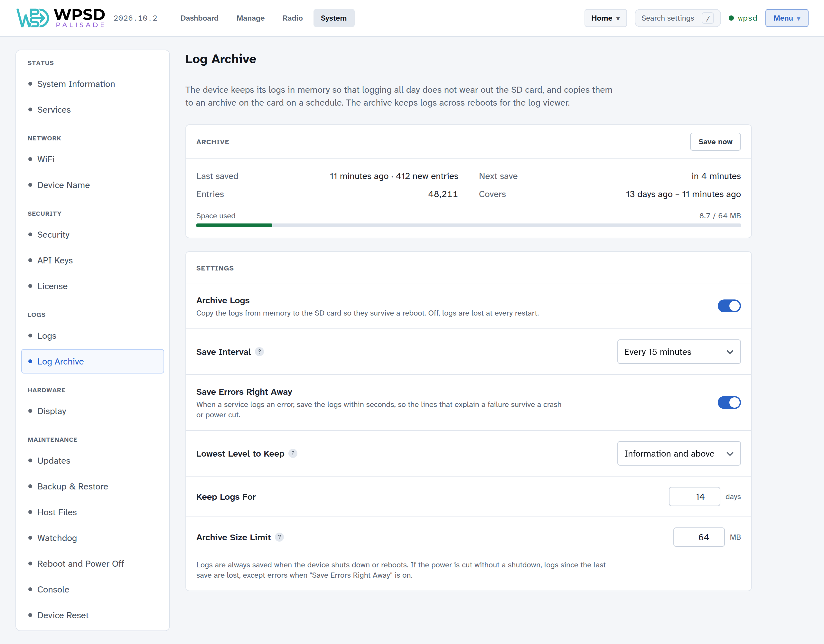Focus the Archive Size Limit MB field
Screen dimensions: 824x644
tap(699, 537)
